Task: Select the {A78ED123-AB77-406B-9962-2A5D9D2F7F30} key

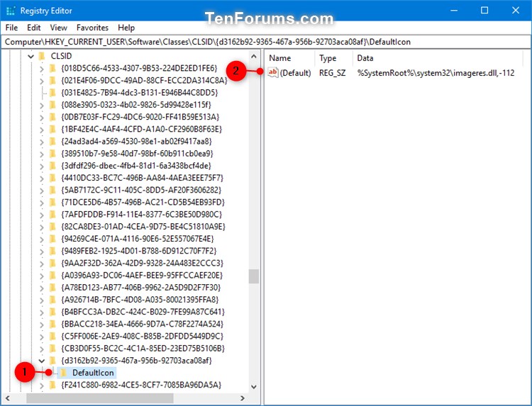Action: point(141,288)
